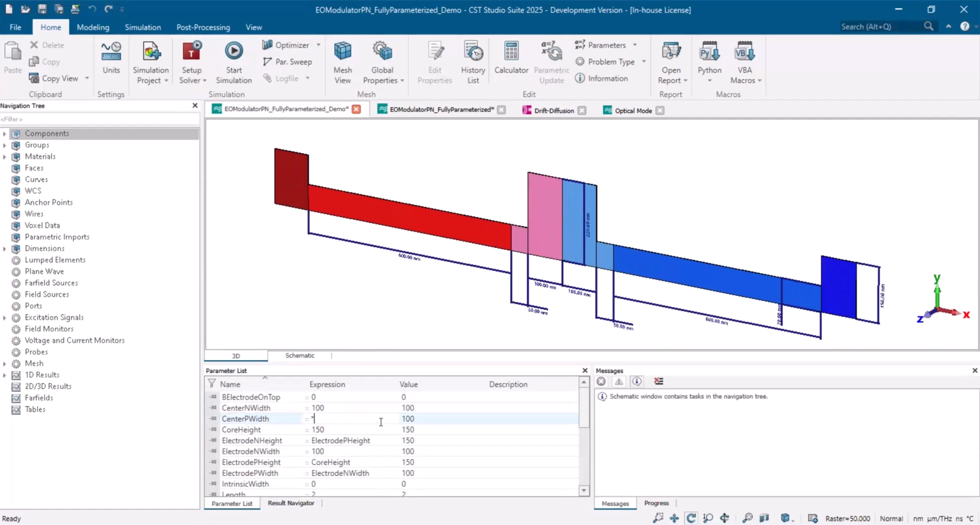The width and height of the screenshot is (980, 525).
Task: Toggle the info messages filter in Messages
Action: coord(637,381)
